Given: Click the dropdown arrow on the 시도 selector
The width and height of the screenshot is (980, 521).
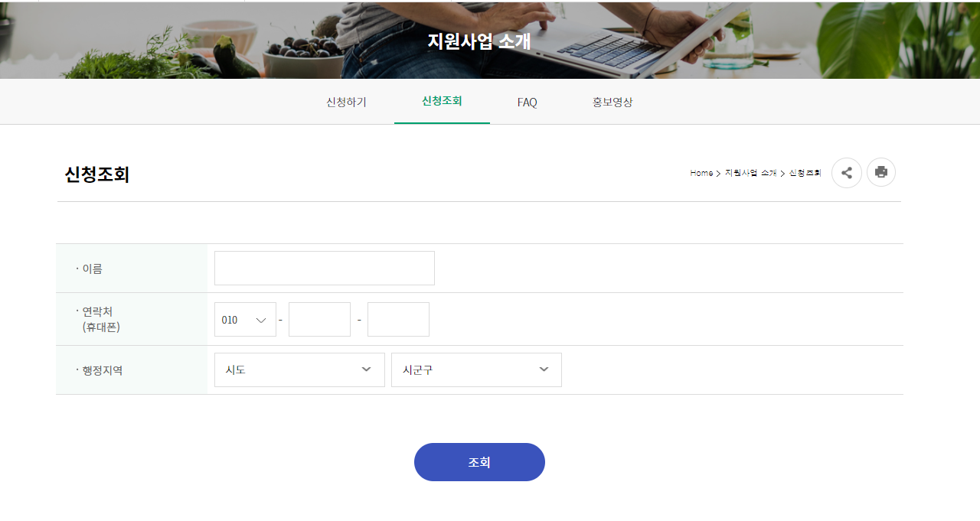Looking at the screenshot, I should tap(366, 370).
